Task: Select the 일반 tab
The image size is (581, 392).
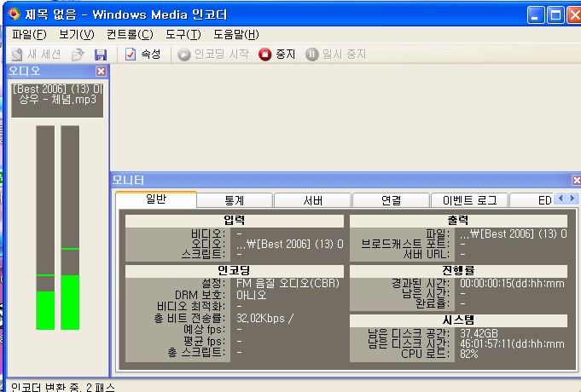Action: pyautogui.click(x=156, y=199)
